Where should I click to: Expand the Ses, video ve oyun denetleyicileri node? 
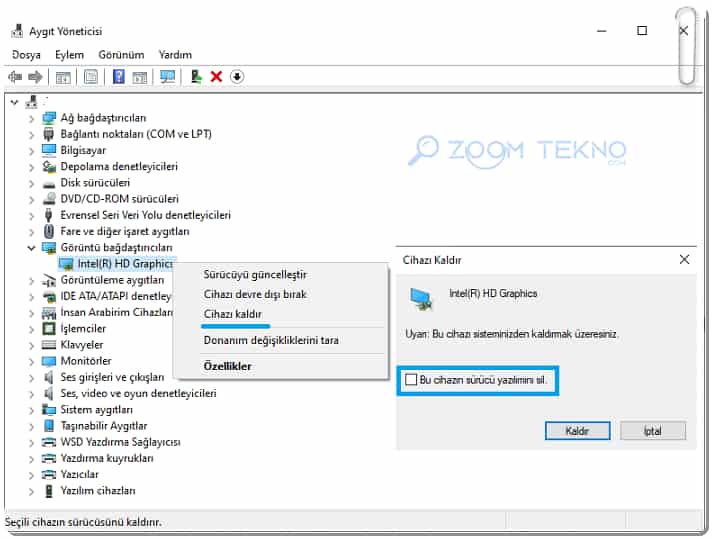coord(31,394)
